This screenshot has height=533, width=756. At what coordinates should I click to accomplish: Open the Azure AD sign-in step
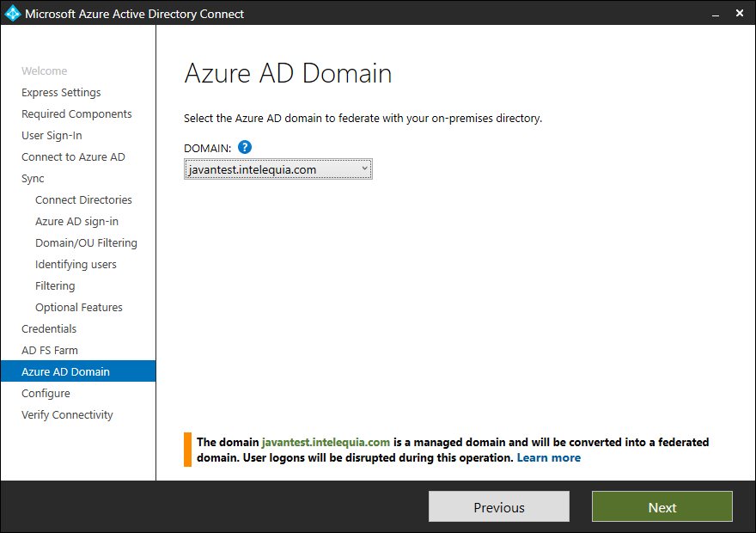pyautogui.click(x=79, y=221)
